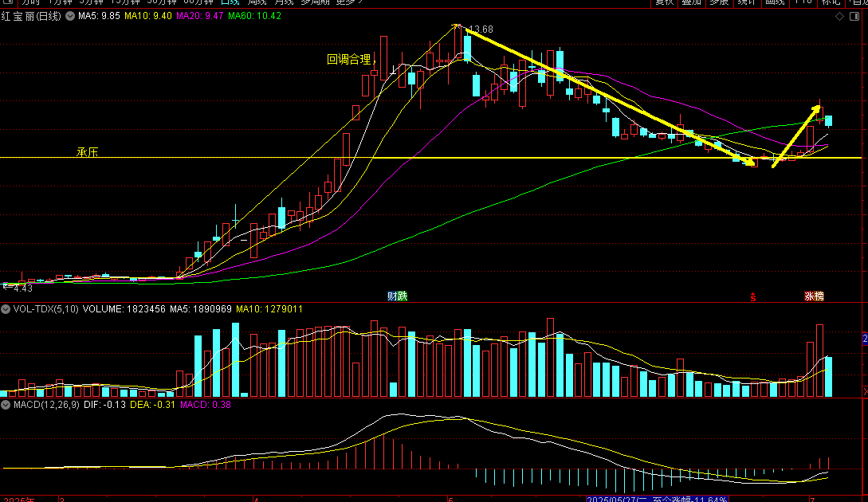Click the small X at volume panel right edge
The height and width of the screenshot is (502, 868).
click(x=866, y=392)
